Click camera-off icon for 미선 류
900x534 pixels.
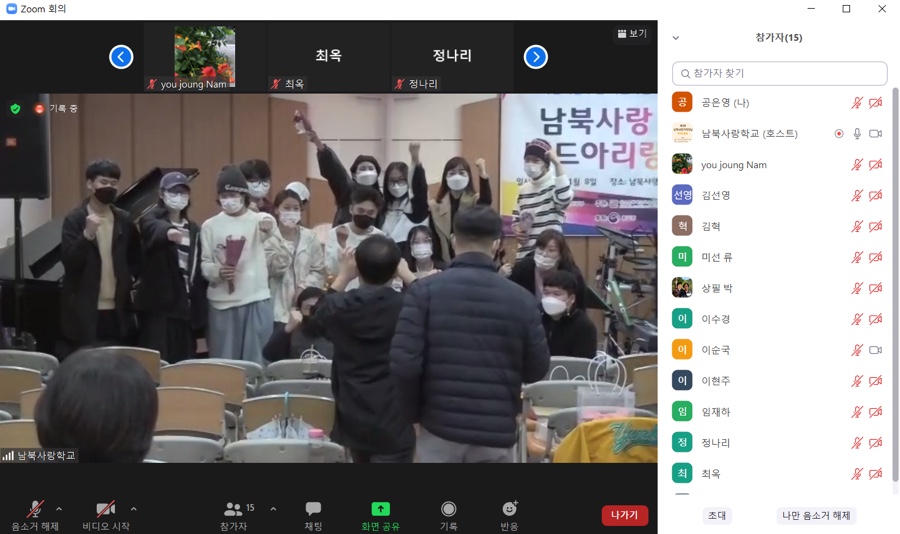pyautogui.click(x=875, y=257)
